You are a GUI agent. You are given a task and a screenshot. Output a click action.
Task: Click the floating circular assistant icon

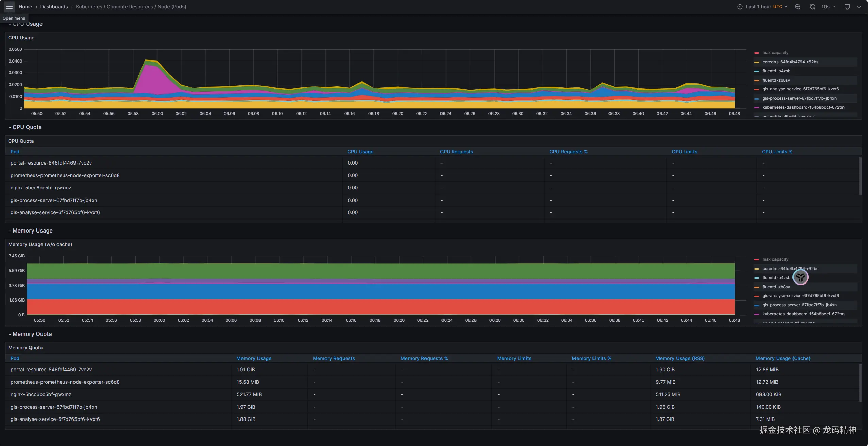(800, 277)
